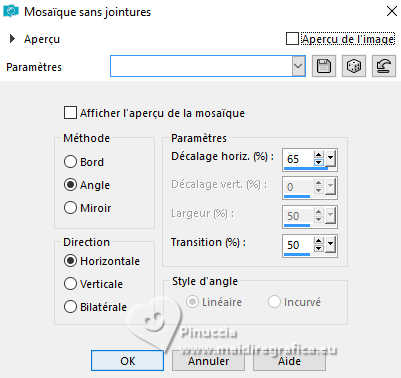Click the reset to default arrow icon

pos(384,66)
